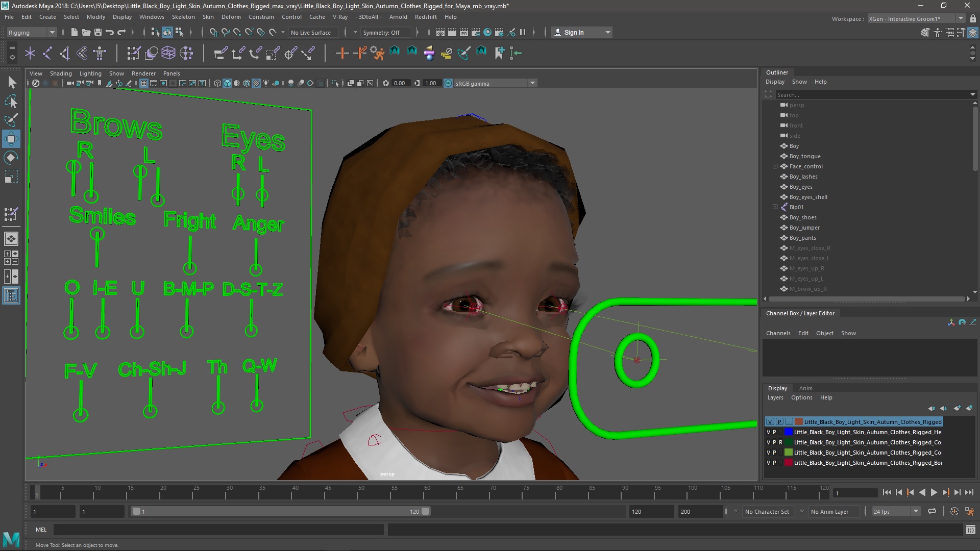Toggle auto keyframe icon
This screenshot has width=980, height=551.
point(954,511)
